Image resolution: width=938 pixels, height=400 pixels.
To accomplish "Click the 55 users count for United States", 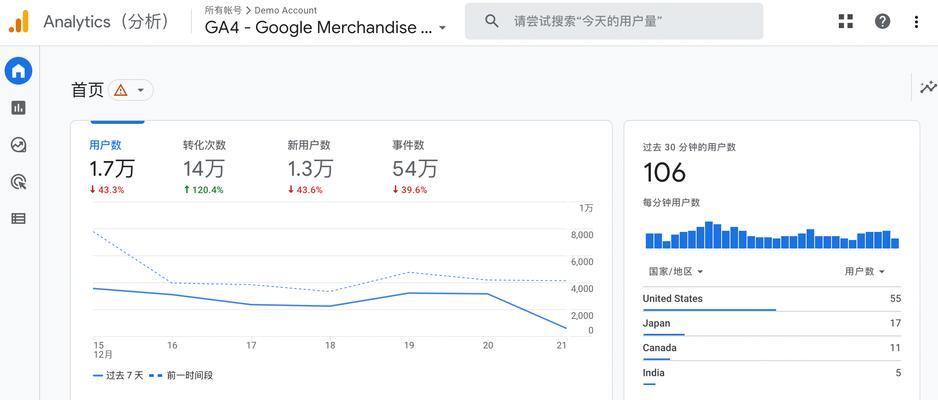I will pos(895,299).
